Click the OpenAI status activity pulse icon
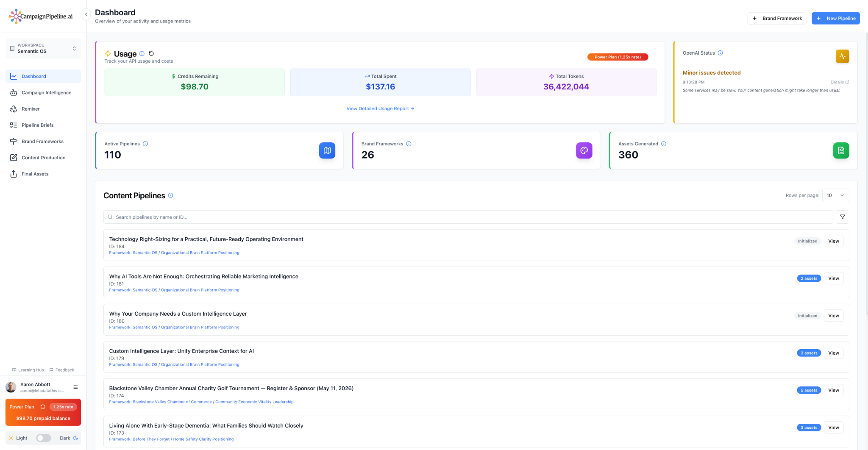Image resolution: width=868 pixels, height=450 pixels. [842, 56]
